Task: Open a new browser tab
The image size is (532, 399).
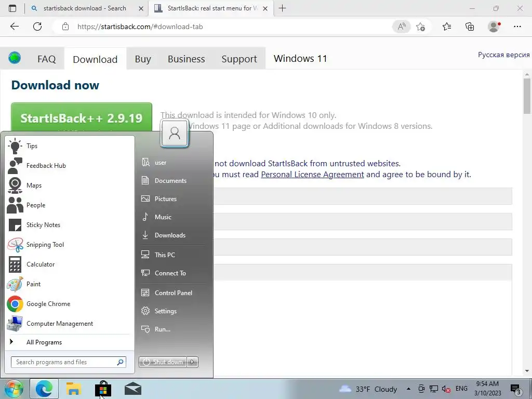Action: point(282,8)
